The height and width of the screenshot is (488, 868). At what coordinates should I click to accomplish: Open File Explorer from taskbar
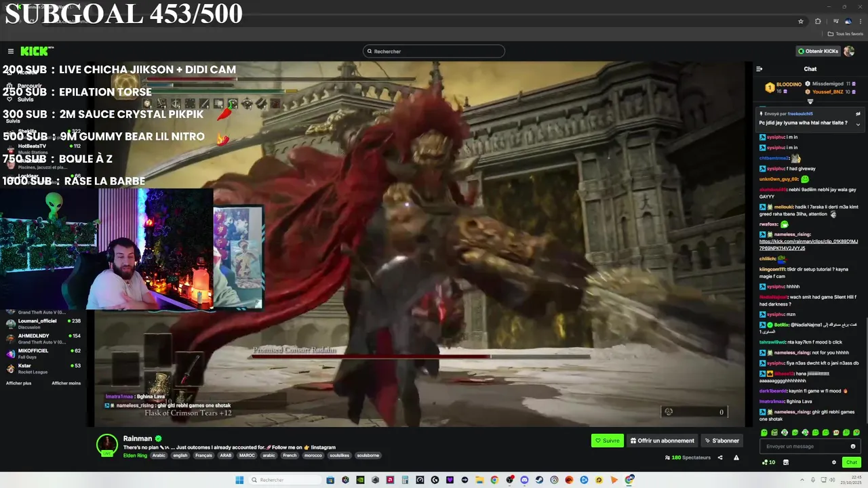coord(479,480)
